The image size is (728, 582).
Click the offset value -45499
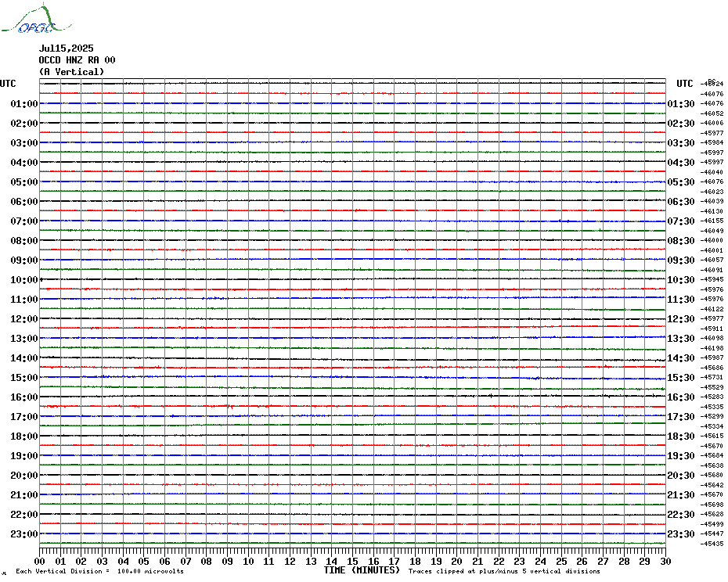pos(712,524)
